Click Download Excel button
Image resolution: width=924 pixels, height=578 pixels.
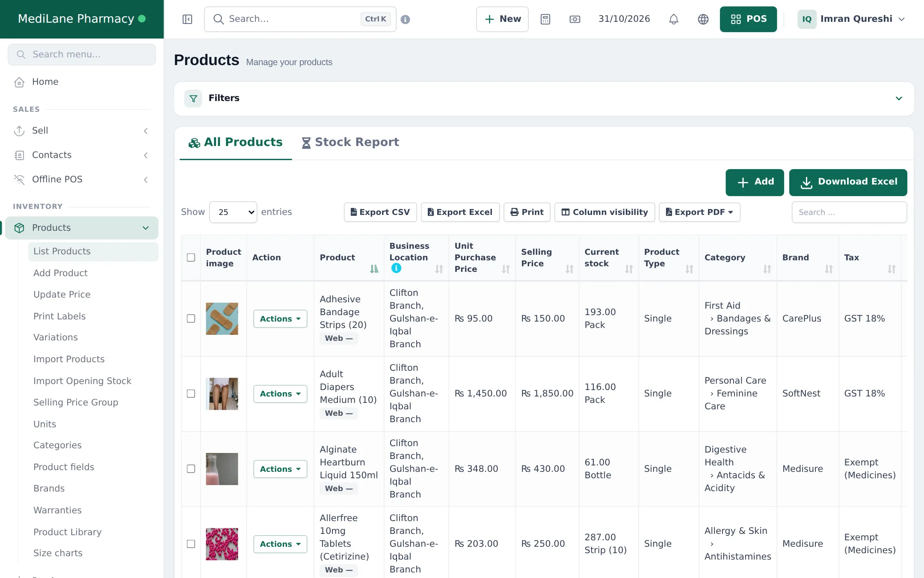848,182
